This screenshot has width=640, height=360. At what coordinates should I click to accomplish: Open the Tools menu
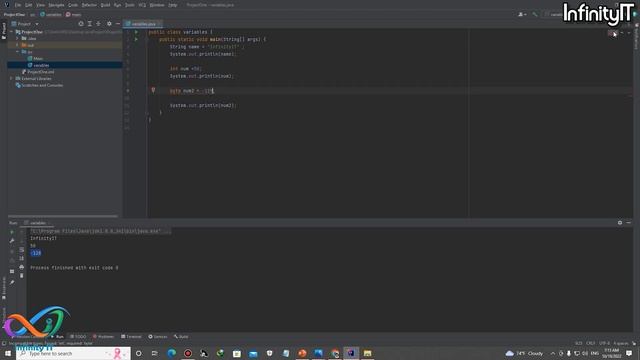[130, 5]
